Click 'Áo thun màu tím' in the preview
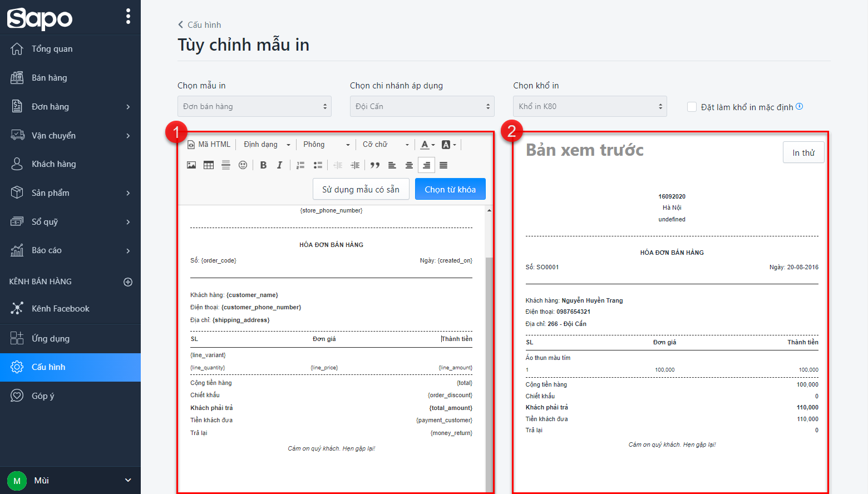Screen dimensions: 868x494 [x=548, y=358]
